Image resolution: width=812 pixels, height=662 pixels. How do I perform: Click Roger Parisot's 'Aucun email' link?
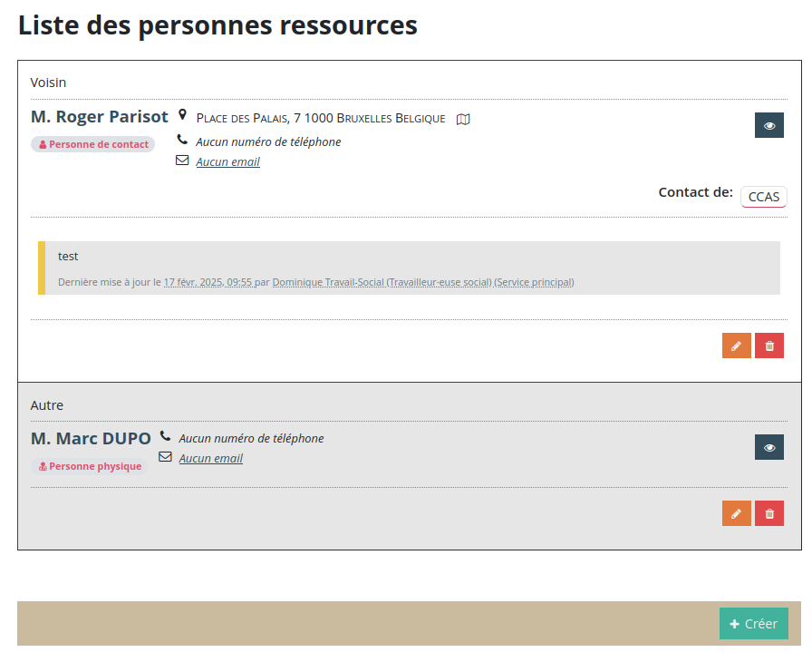click(x=227, y=162)
